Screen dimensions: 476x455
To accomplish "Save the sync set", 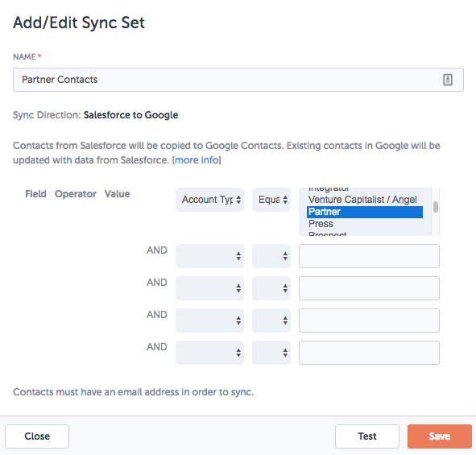I will (440, 436).
